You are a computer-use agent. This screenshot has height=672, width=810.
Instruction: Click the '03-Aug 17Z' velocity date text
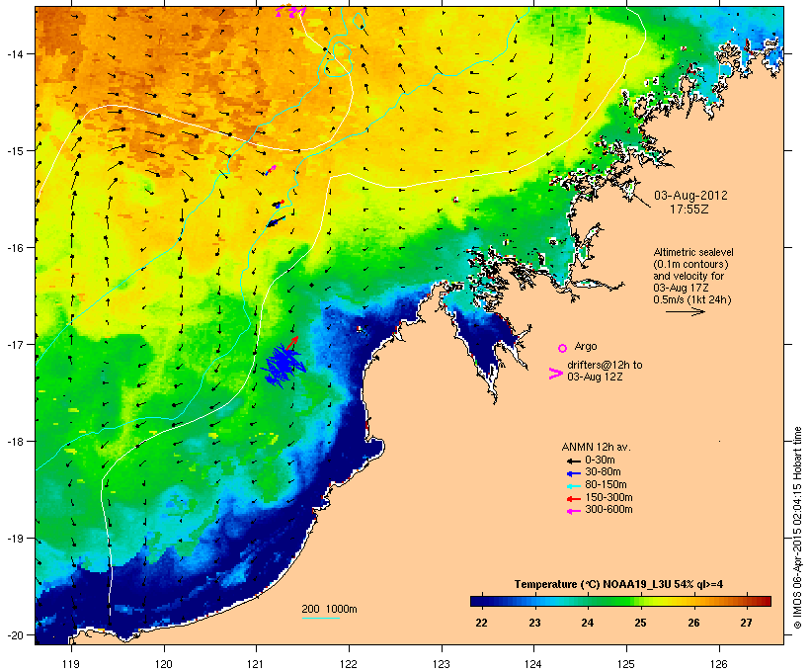681,288
